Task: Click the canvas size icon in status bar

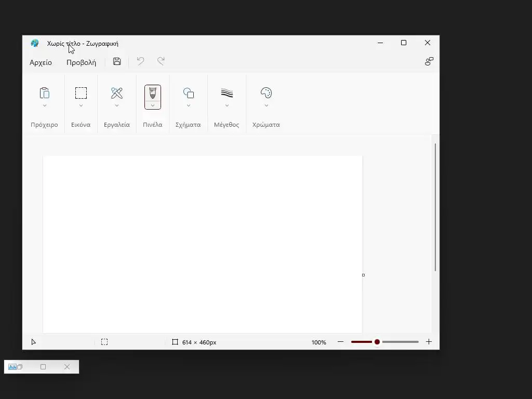Action: 175,342
